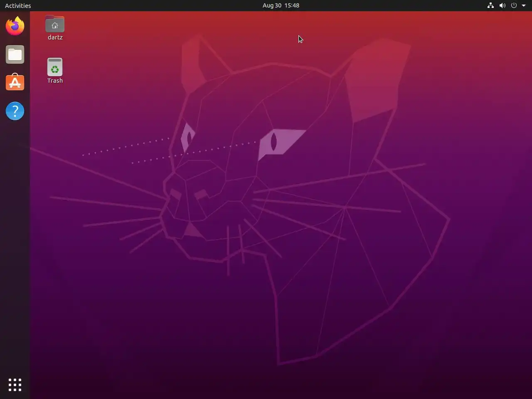
Task: Click the volume speaker icon in top bar
Action: 502,5
